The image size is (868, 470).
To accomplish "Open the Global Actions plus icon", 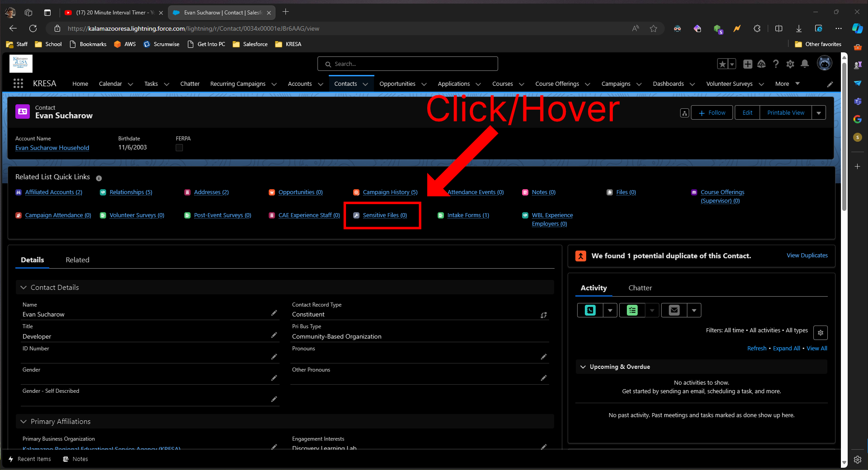I will pyautogui.click(x=748, y=64).
